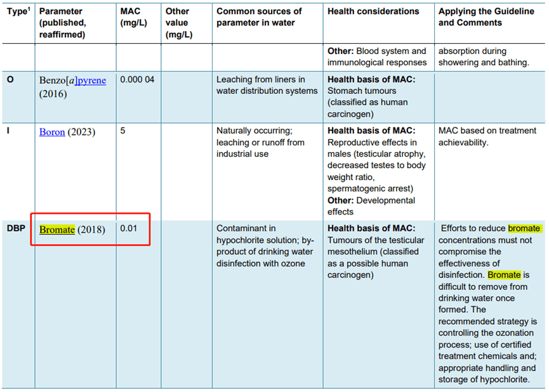Open the Boron parameter link
Image resolution: width=549 pixels, height=392 pixels.
tap(52, 132)
